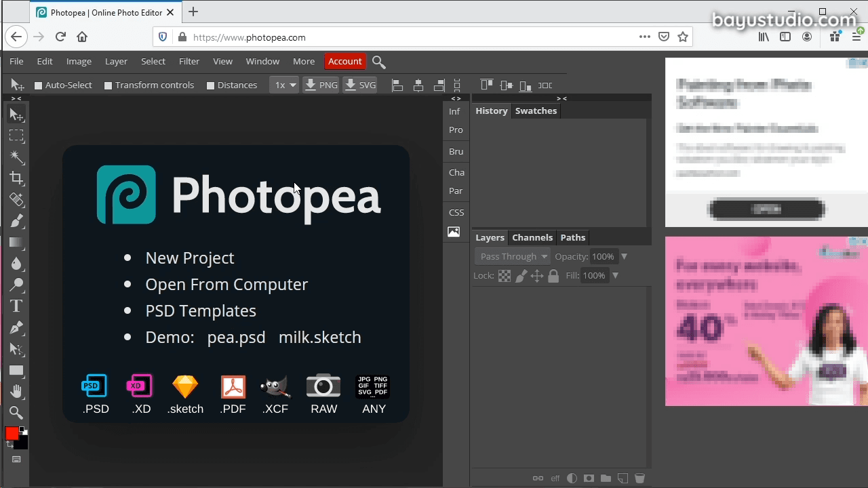This screenshot has width=868, height=488.
Task: Click the align left edges icon
Action: [397, 85]
